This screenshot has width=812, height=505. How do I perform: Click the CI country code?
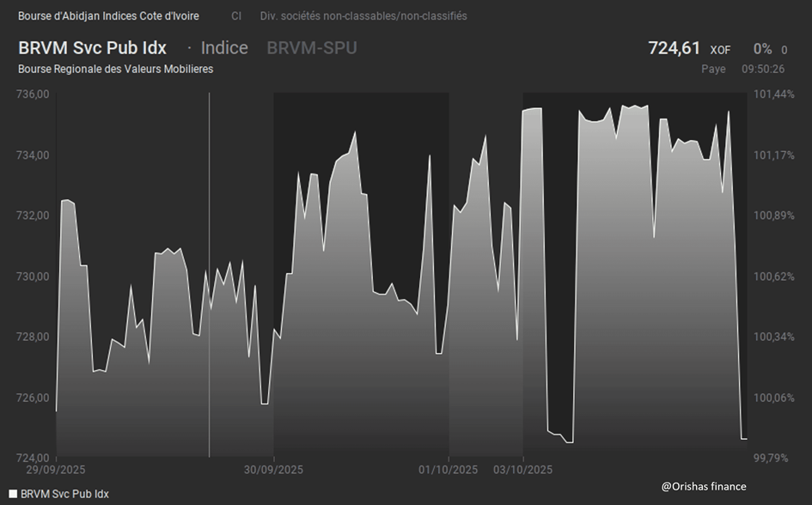236,16
